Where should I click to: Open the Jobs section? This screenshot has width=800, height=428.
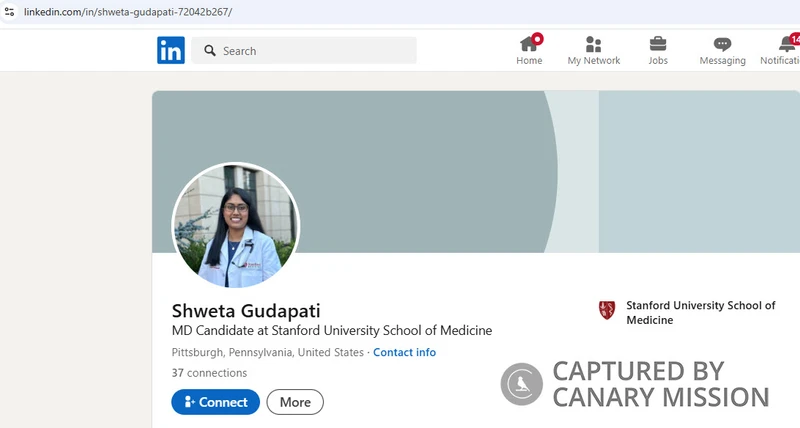(658, 50)
